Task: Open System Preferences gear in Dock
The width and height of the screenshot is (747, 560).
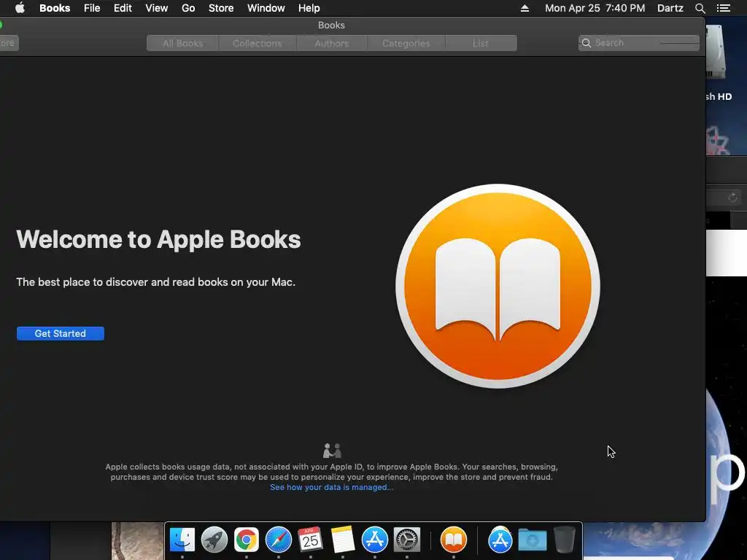Action: pyautogui.click(x=407, y=540)
